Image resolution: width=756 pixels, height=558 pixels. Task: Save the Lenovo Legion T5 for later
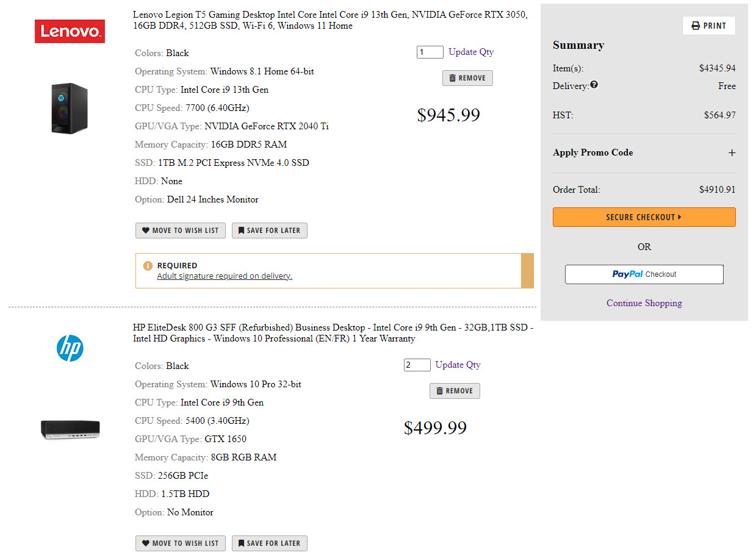pyautogui.click(x=269, y=231)
